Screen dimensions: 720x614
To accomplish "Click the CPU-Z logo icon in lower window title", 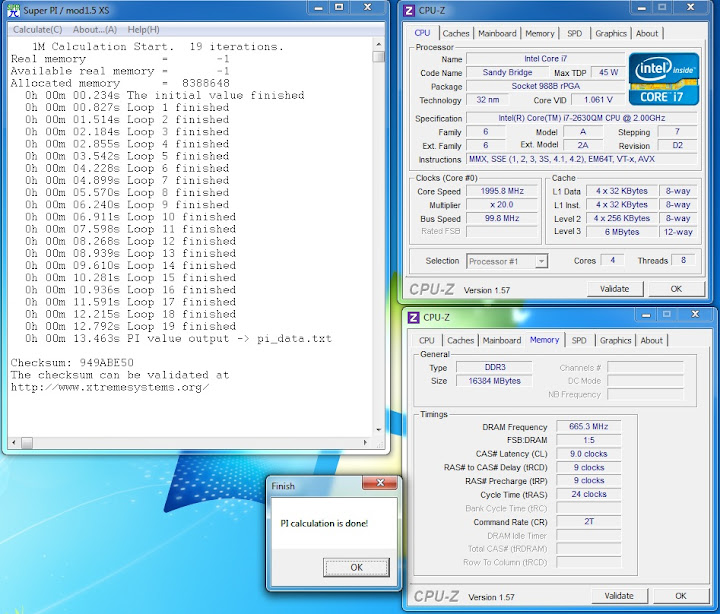I will 413,317.
